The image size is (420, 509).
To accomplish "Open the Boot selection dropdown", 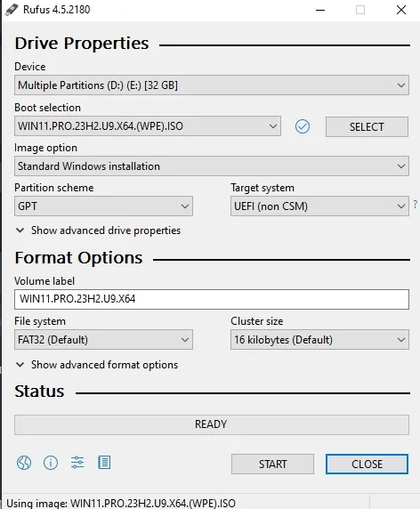I will coord(148,126).
